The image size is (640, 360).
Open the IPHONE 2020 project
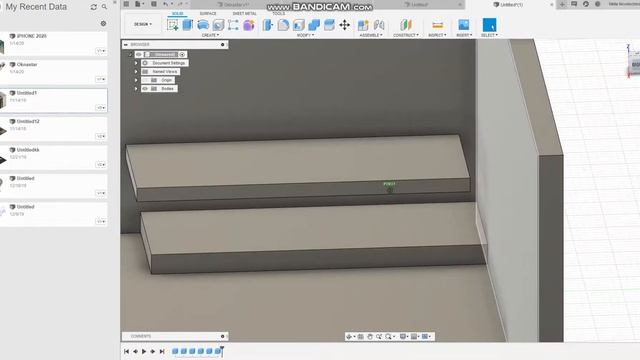point(53,44)
